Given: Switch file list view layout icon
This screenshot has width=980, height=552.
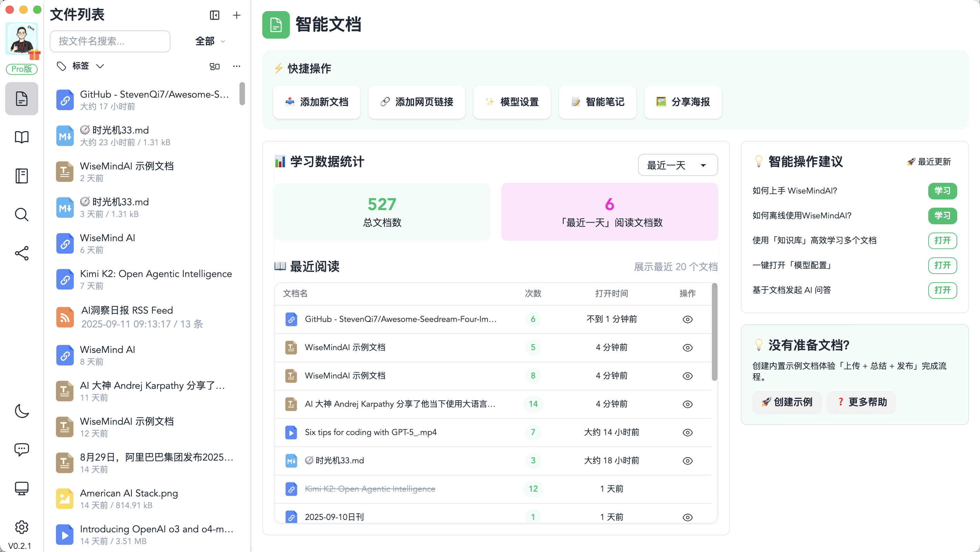Looking at the screenshot, I should [x=215, y=67].
